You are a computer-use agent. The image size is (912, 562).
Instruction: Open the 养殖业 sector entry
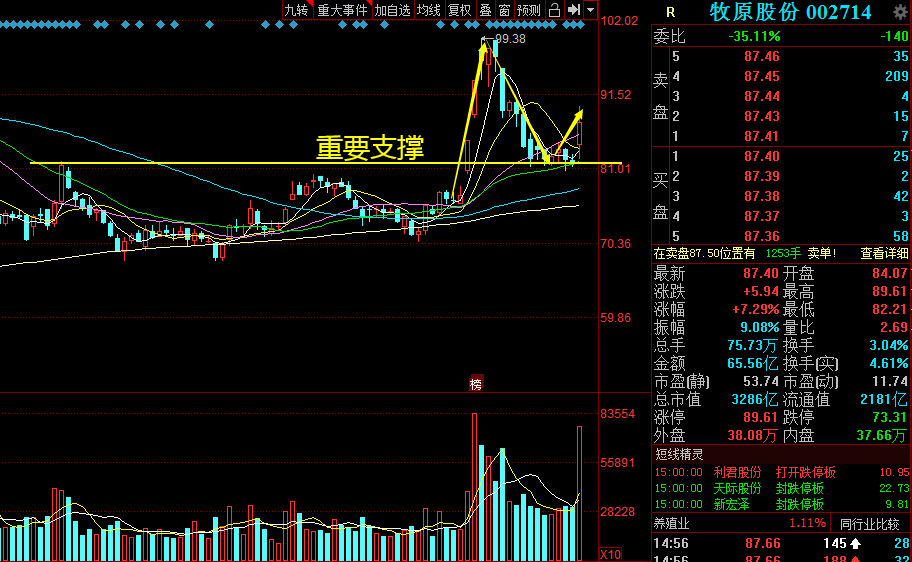coord(671,523)
